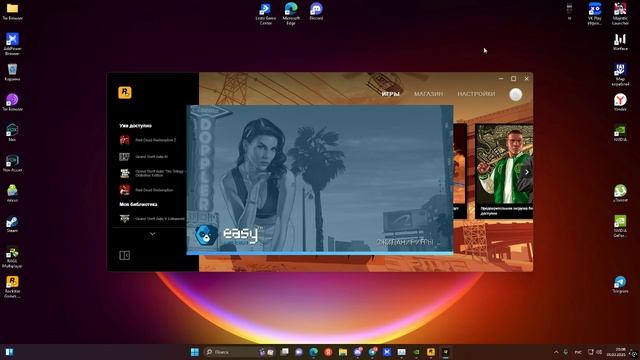Open Discord desktop shortcut

[316, 11]
